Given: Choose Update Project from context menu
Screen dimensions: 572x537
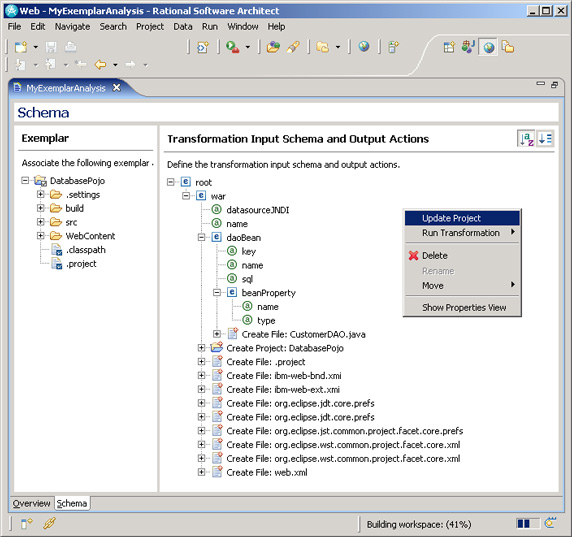Looking at the screenshot, I should 462,218.
